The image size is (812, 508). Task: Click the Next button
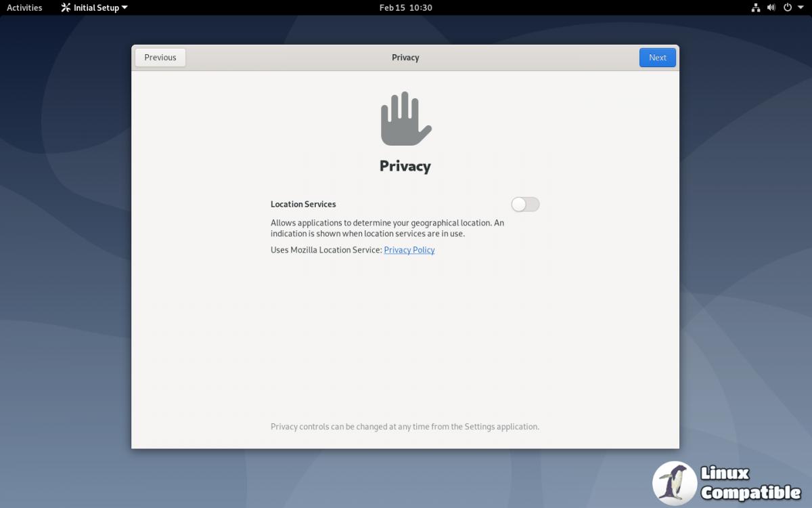(657, 58)
